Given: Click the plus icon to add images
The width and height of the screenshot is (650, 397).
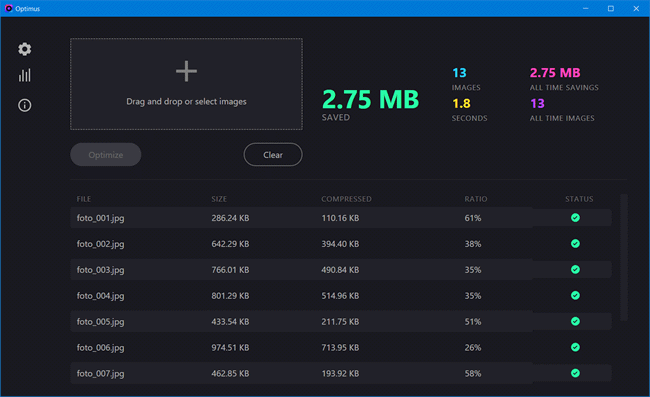Looking at the screenshot, I should click(186, 71).
